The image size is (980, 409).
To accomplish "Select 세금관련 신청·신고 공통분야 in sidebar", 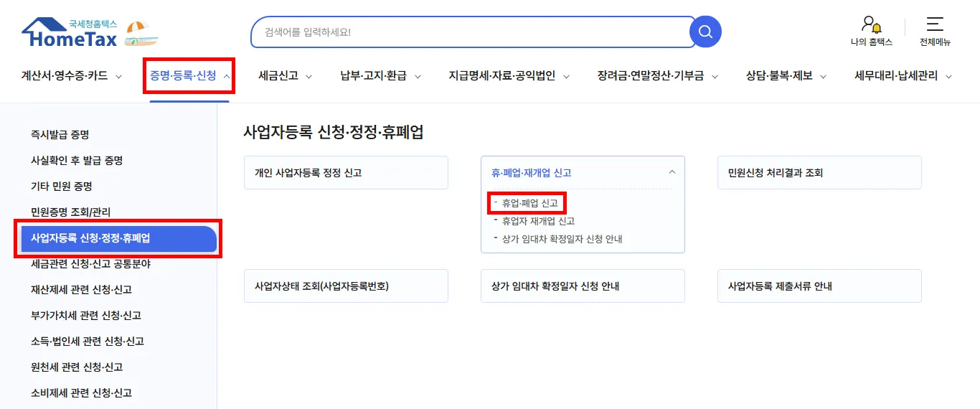I will [90, 264].
